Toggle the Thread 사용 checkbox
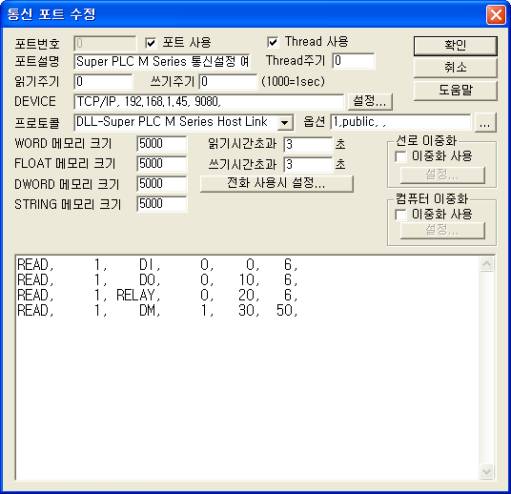Viewport: 511px width, 494px height. (x=272, y=42)
